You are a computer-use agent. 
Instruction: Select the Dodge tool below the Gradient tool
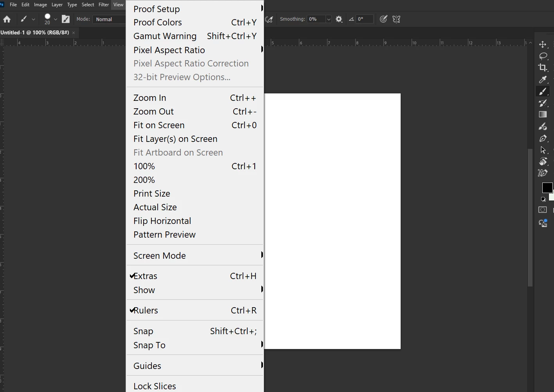pos(543,126)
